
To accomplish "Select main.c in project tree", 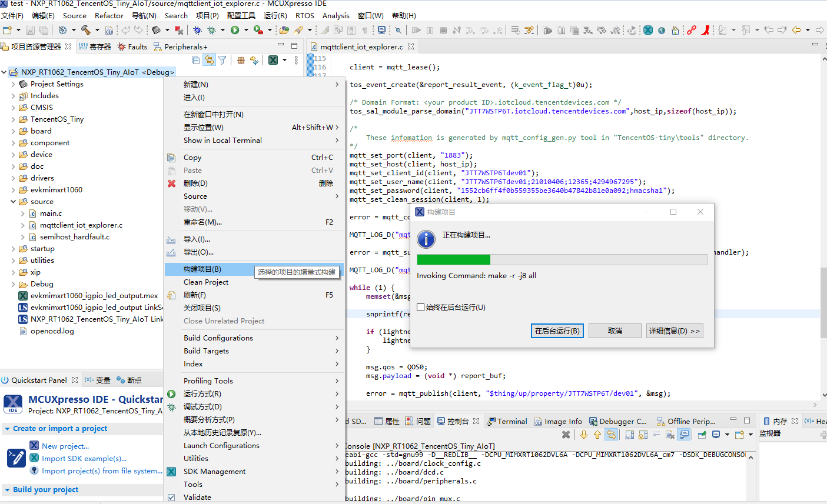I will (x=51, y=213).
